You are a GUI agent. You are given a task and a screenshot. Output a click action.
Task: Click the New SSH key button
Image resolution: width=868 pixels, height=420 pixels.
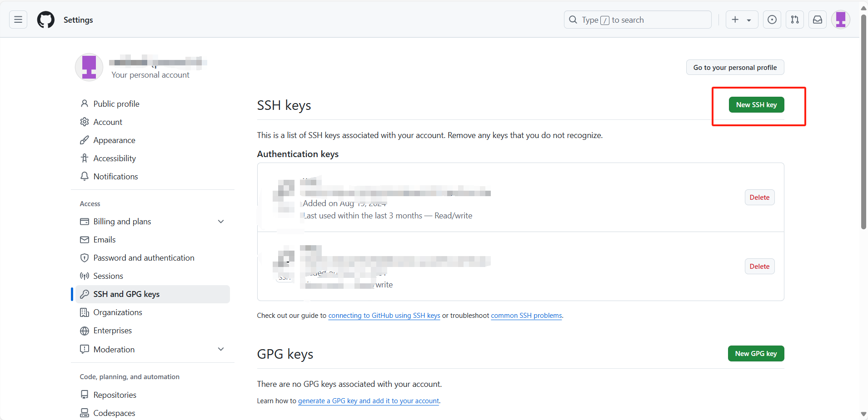(x=756, y=105)
